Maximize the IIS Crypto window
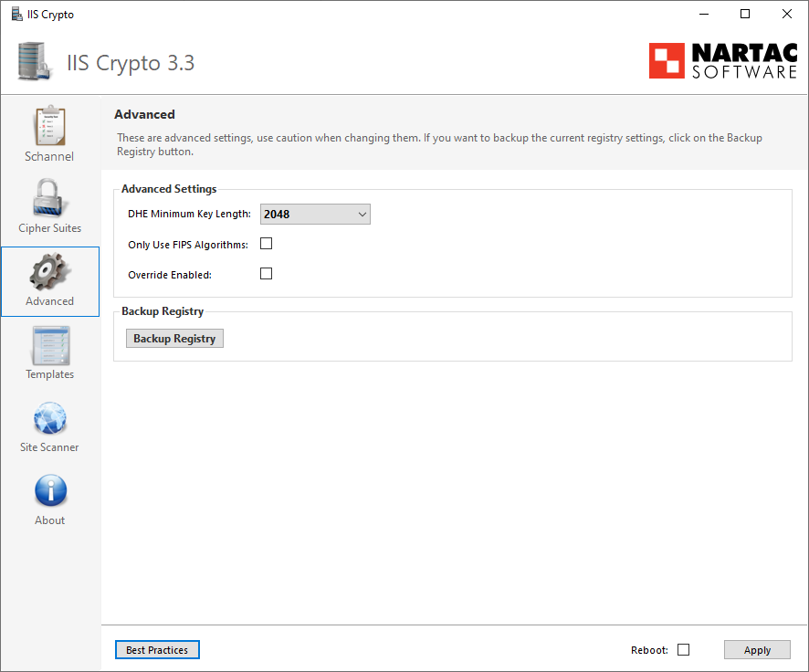 pos(744,14)
